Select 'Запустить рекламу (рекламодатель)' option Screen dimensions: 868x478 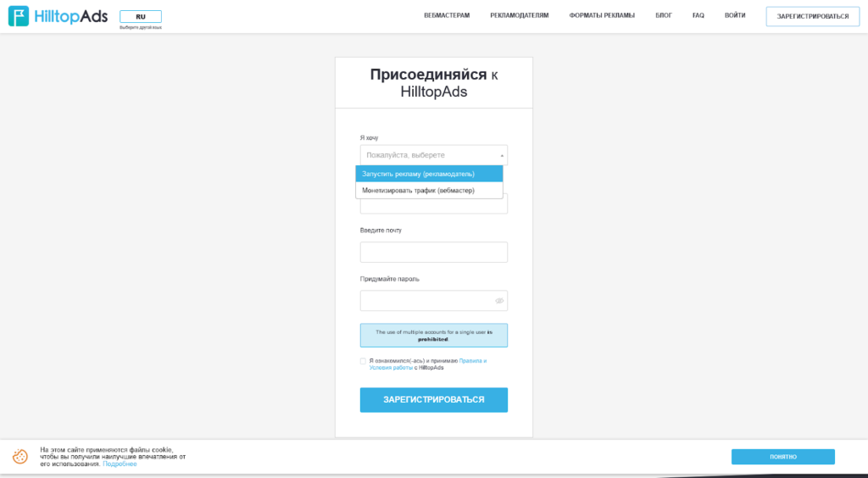[429, 174]
